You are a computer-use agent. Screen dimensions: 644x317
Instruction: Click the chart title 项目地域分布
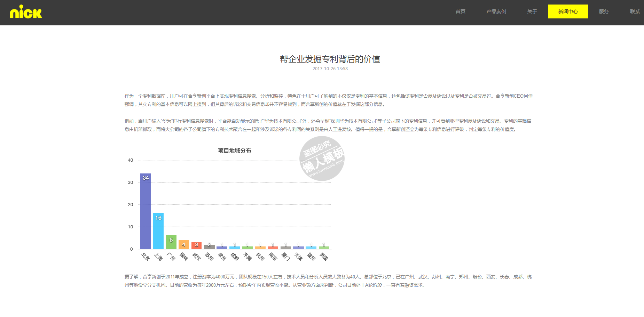pyautogui.click(x=234, y=151)
